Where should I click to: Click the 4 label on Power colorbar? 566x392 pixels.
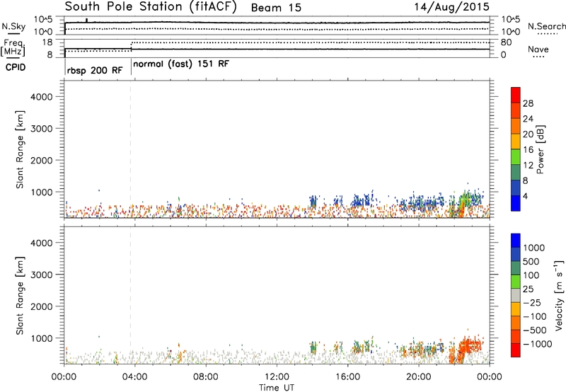[x=525, y=197]
